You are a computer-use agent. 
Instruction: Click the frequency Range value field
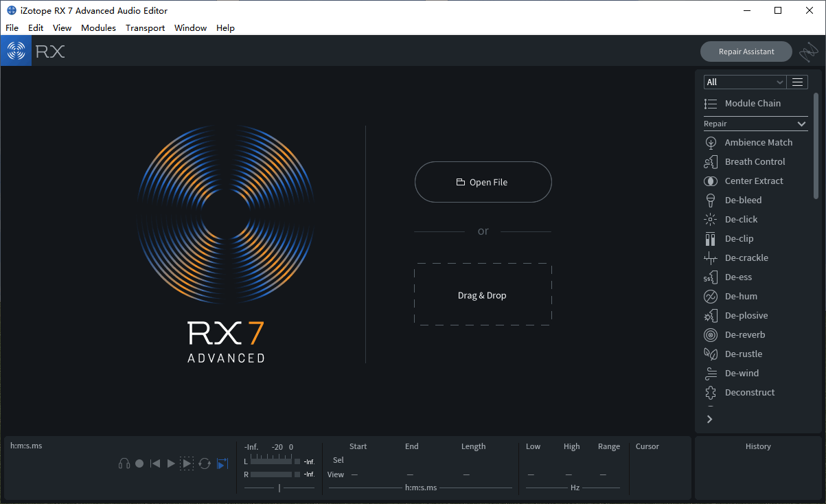pyautogui.click(x=603, y=474)
